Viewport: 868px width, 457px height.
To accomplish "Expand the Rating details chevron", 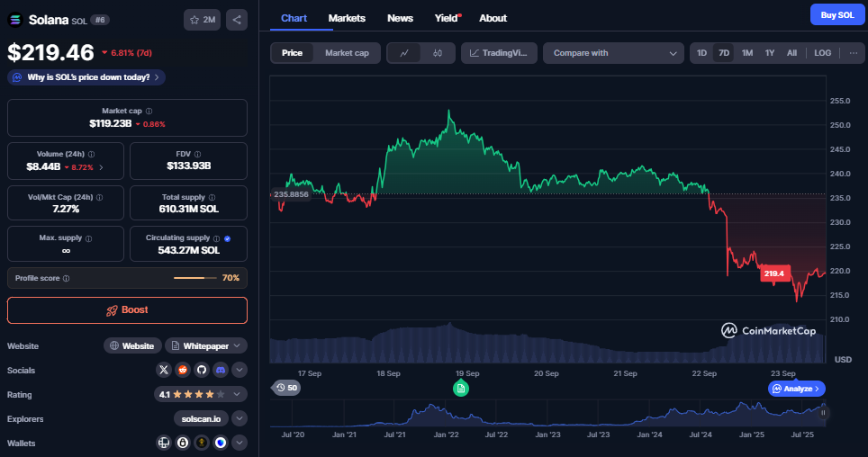I will click(237, 395).
